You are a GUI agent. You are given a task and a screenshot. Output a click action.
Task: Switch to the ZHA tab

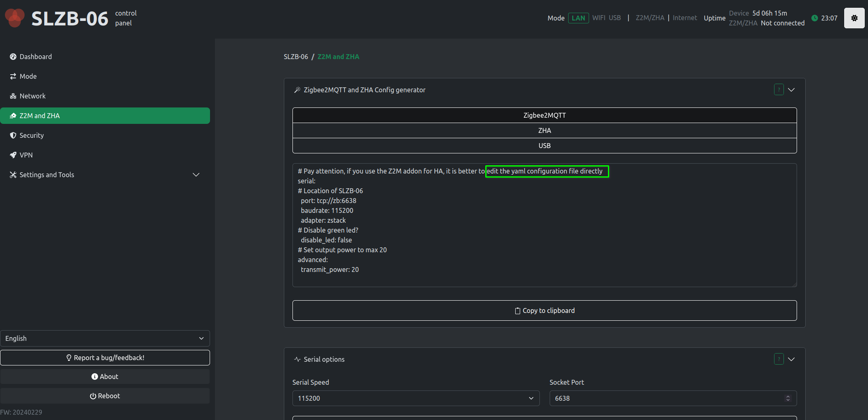pos(544,130)
